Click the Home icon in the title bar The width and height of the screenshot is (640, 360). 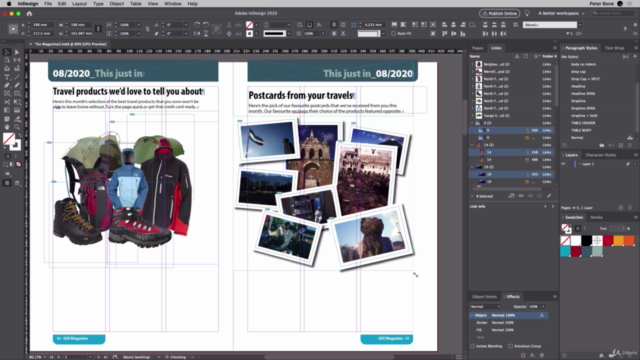coord(29,13)
